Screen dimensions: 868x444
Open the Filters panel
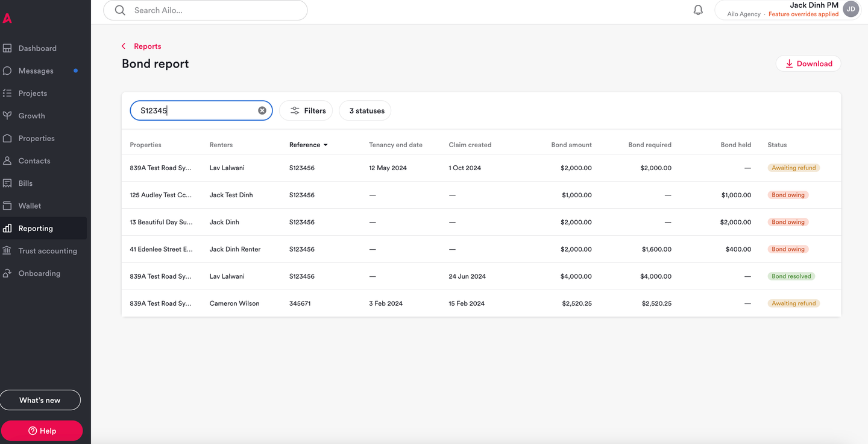coord(306,111)
